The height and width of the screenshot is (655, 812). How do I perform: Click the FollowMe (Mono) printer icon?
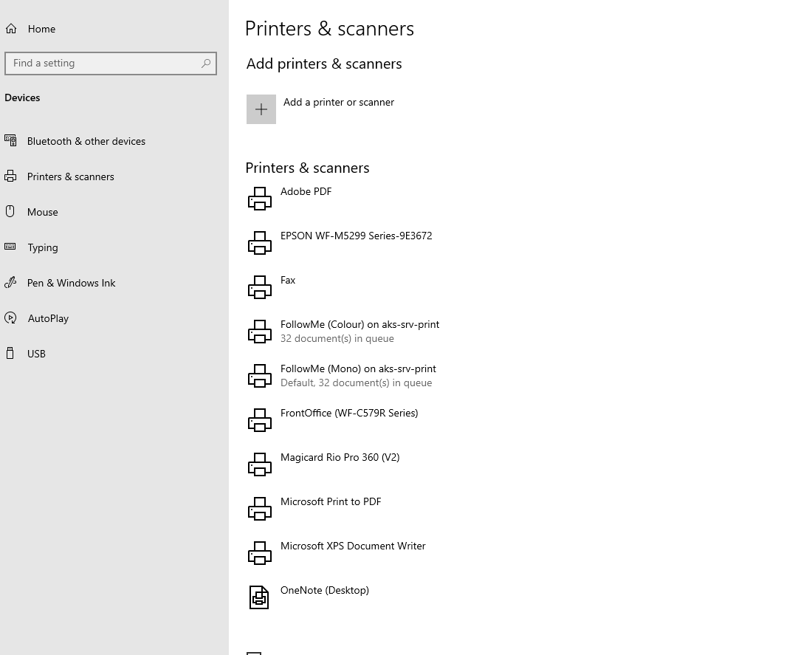(259, 376)
